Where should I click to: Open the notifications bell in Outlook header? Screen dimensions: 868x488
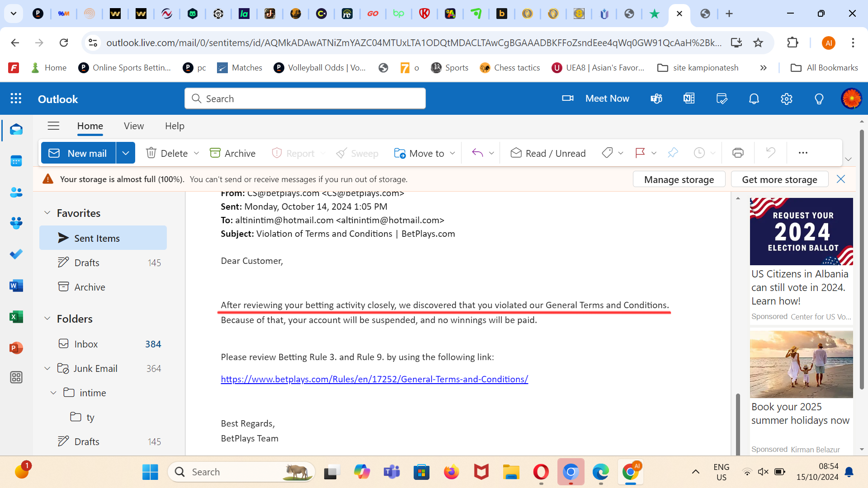pos(754,99)
